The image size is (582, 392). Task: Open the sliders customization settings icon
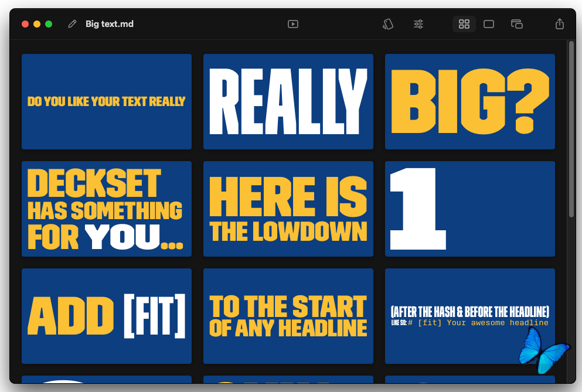pyautogui.click(x=418, y=24)
